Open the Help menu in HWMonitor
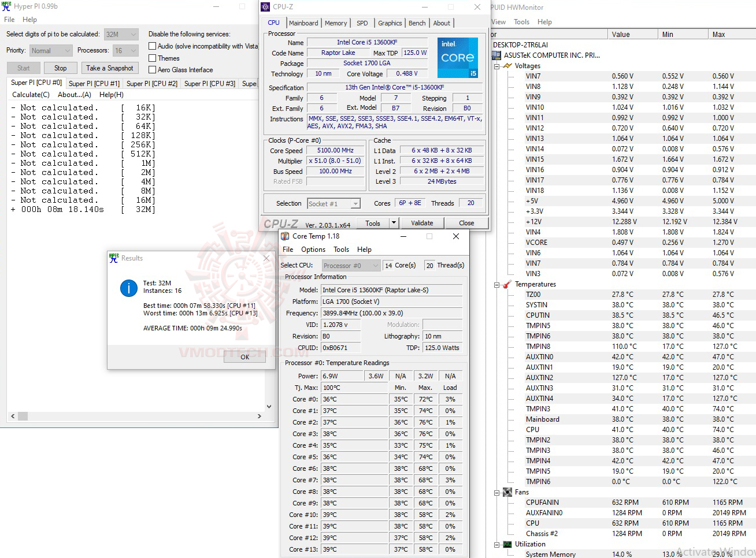Screen dimensions: 756x558 [544, 22]
